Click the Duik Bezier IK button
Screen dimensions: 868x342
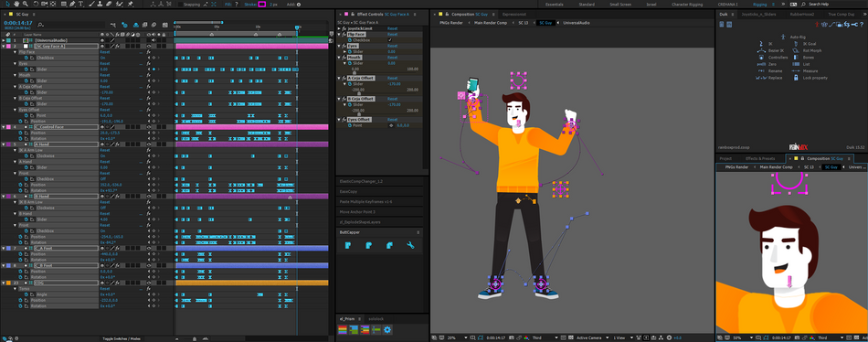pos(772,50)
